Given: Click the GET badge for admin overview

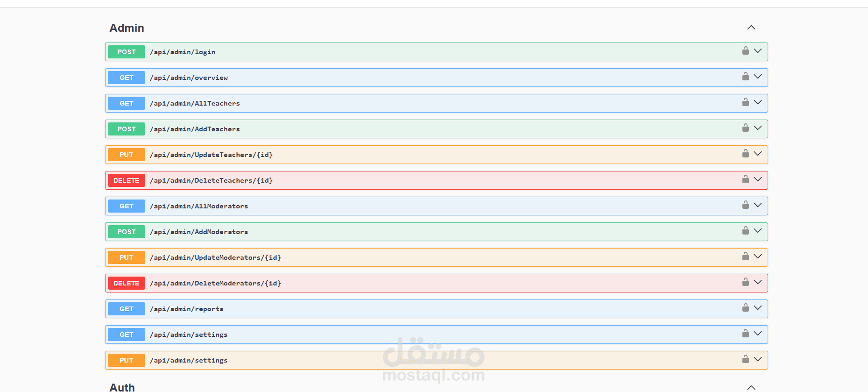Looking at the screenshot, I should [x=127, y=78].
